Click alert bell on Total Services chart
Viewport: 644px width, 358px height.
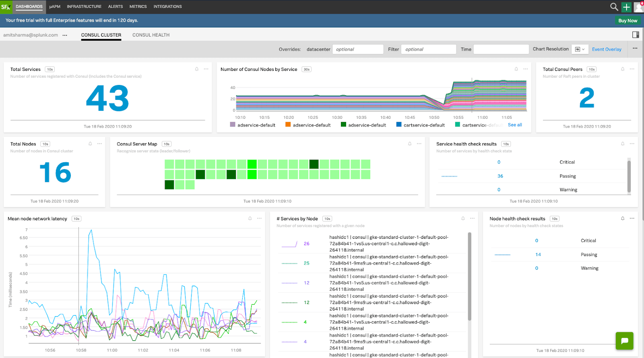point(197,69)
